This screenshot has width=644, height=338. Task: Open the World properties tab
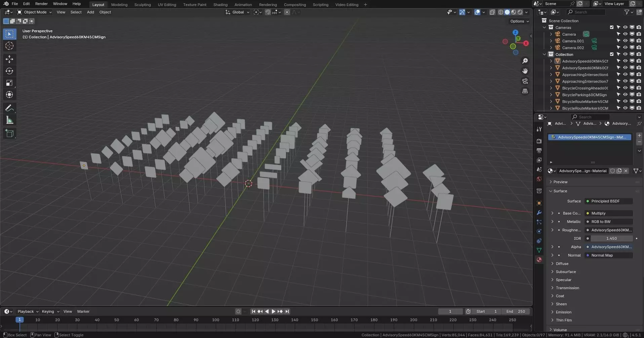(539, 179)
